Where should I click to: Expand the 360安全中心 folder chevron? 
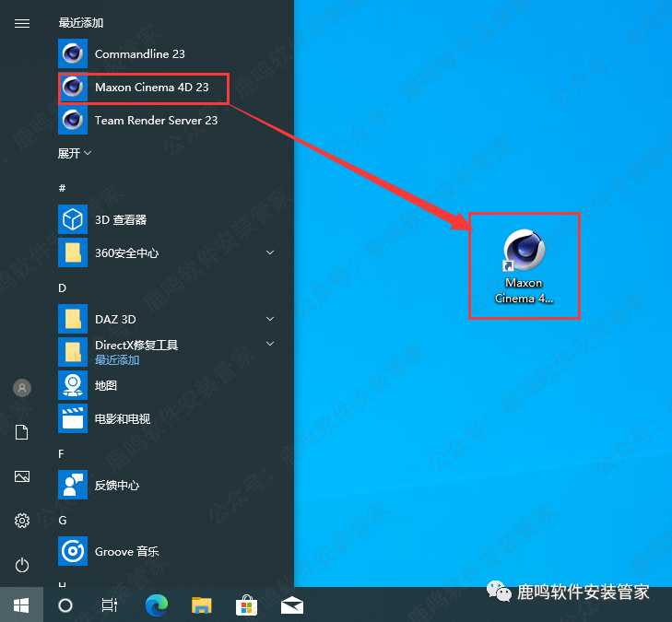pos(270,252)
